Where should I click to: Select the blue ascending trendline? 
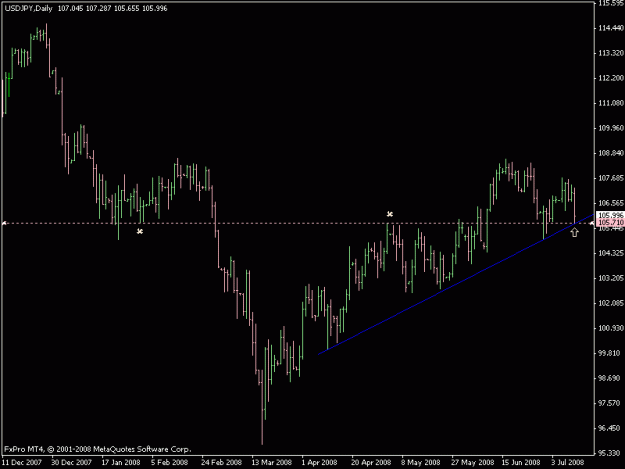click(x=456, y=284)
